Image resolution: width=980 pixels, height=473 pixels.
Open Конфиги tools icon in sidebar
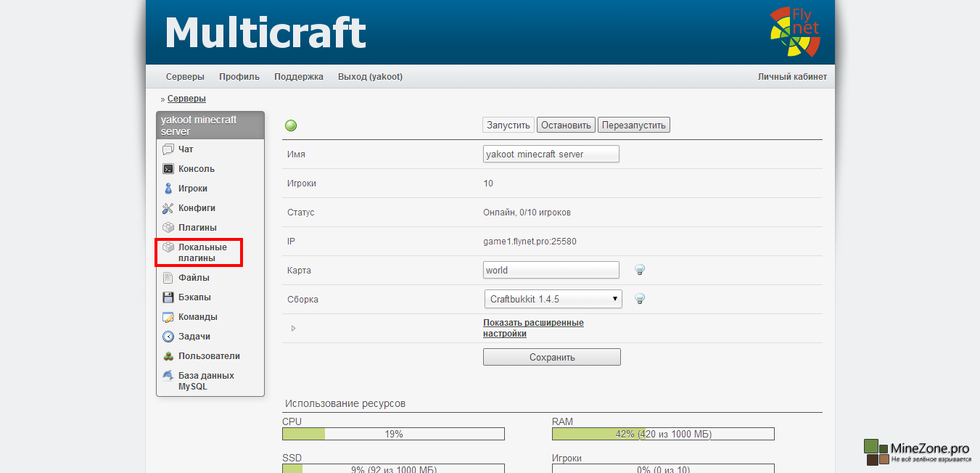[x=168, y=208]
